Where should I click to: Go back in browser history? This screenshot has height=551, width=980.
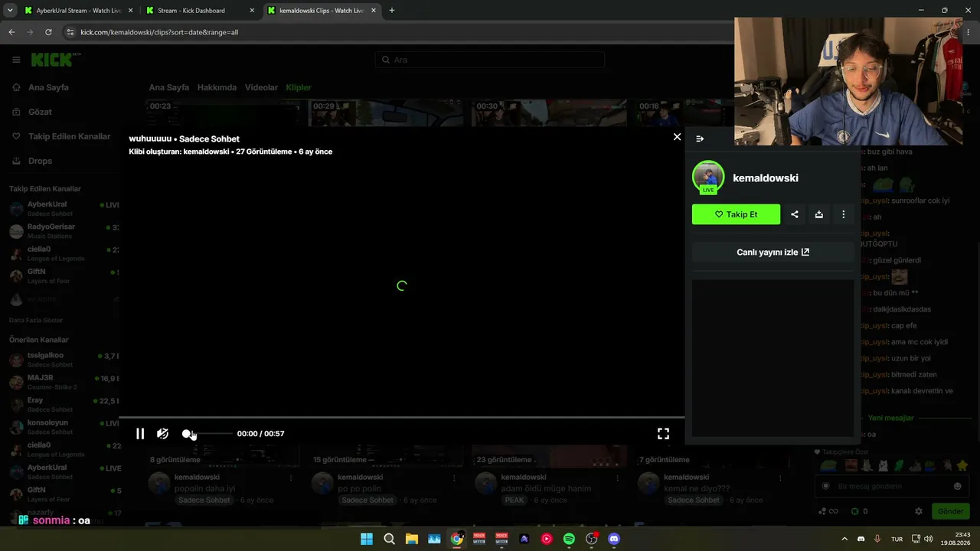tap(11, 32)
